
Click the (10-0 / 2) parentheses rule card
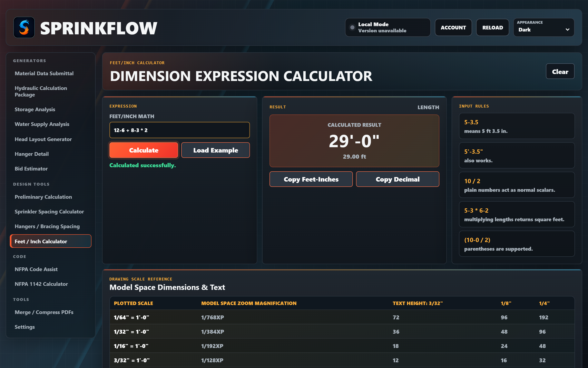tap(517, 244)
